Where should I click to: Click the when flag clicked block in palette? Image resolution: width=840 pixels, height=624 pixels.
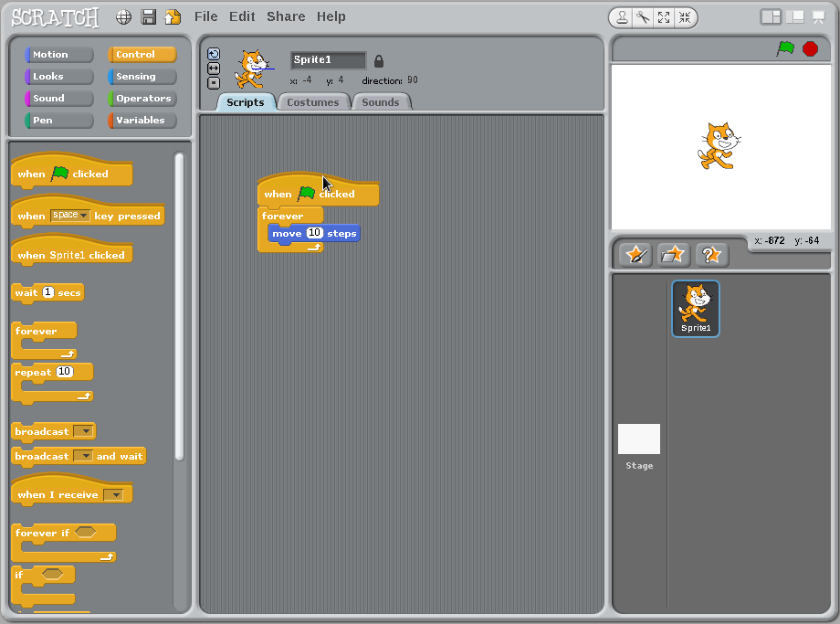[72, 171]
